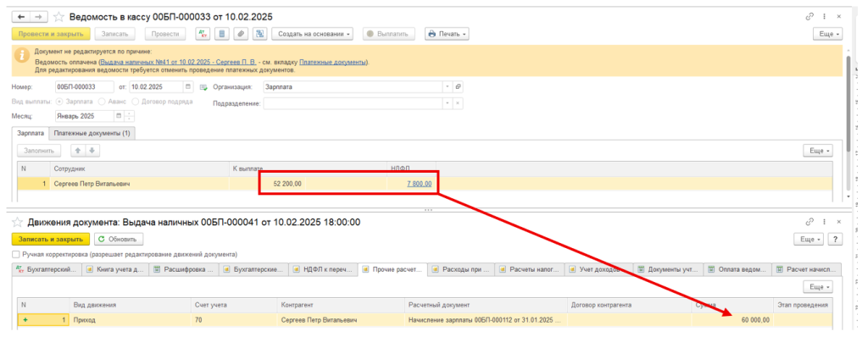Click Провести и закрыть button

50,34
